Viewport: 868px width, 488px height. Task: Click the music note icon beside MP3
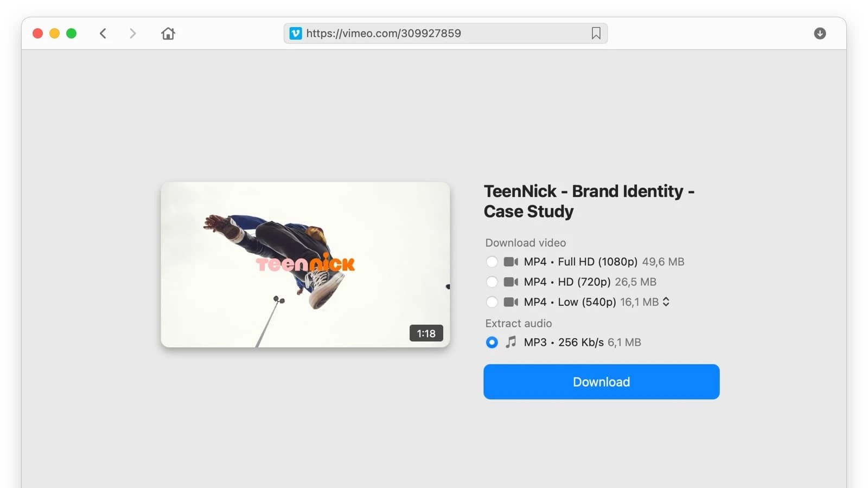510,342
